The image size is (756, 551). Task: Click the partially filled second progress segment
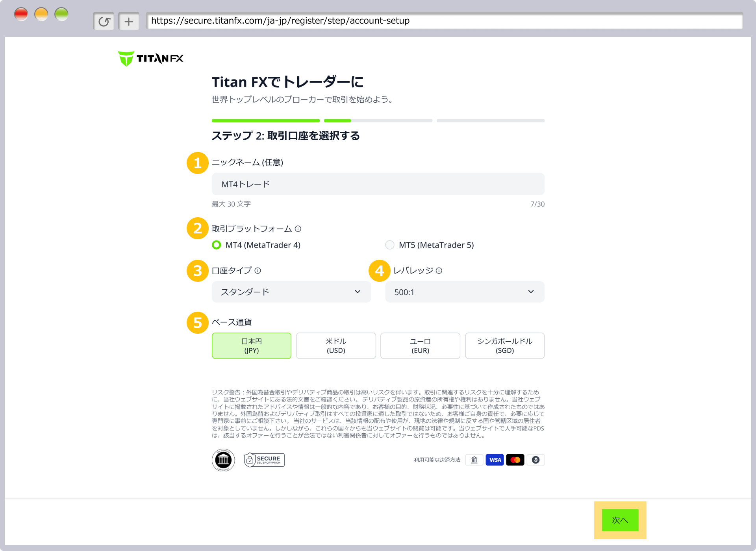tap(378, 120)
